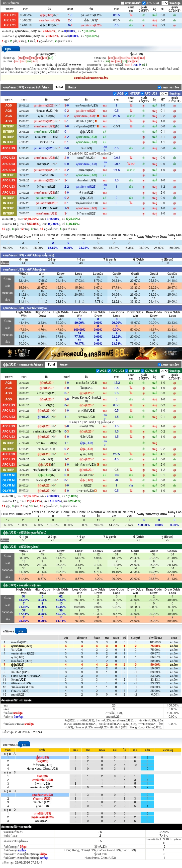The height and width of the screenshot is (868, 182).
Task: Toggle แสดงรายละเอียด in the ญี่ปุ่น(U23) section
Action: pos(159,365)
